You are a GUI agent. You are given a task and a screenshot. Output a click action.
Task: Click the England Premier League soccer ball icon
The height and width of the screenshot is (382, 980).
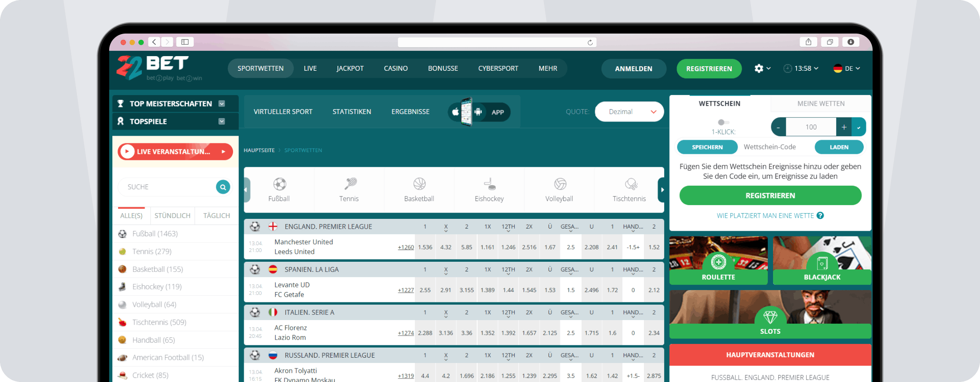[x=255, y=226]
